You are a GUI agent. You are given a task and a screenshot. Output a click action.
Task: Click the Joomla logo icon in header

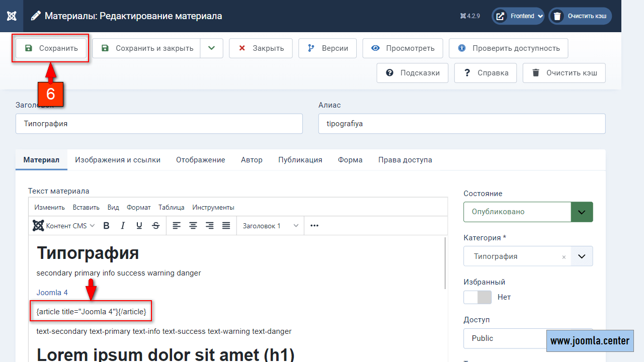12,16
